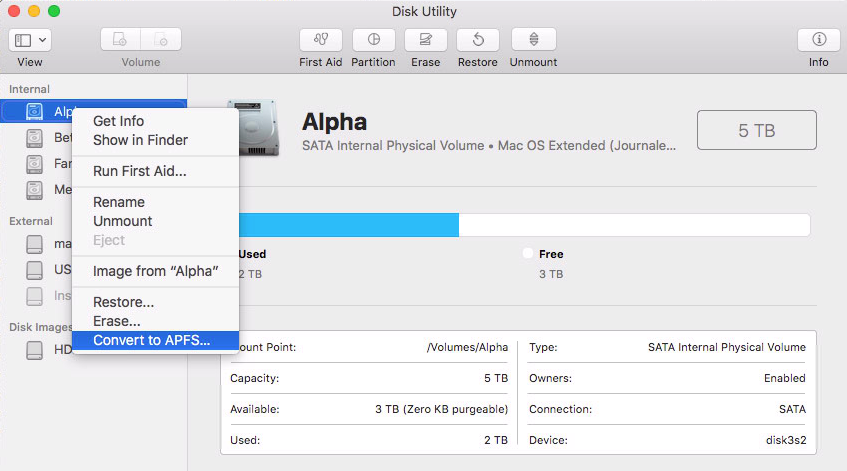Click the Restore toolbar icon
847x471 pixels.
(478, 39)
